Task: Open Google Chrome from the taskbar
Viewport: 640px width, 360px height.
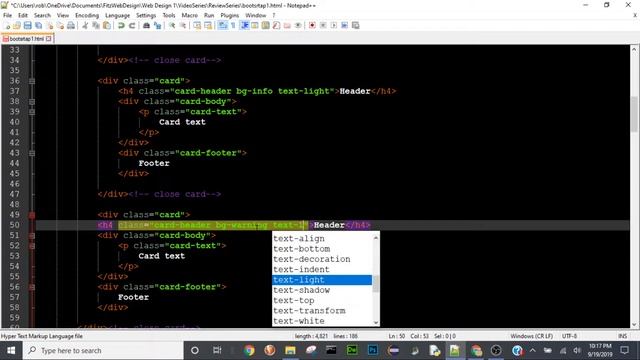Action: point(249,351)
